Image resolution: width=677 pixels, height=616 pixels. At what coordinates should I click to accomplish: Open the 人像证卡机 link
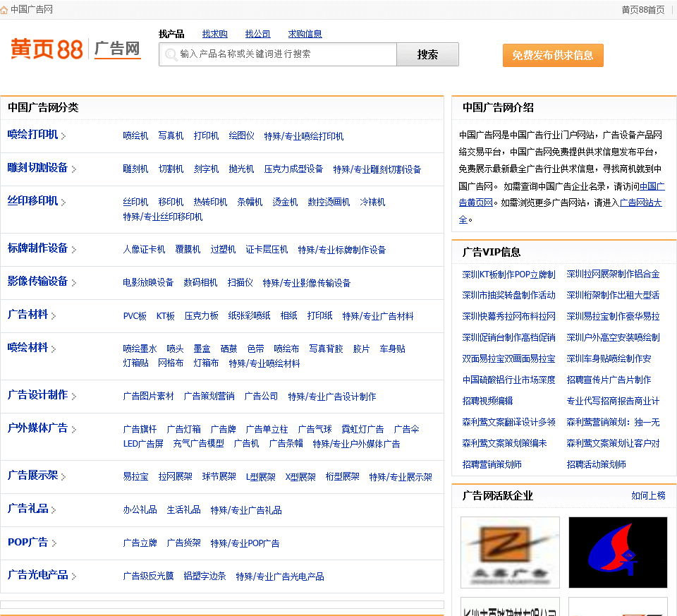click(x=144, y=250)
